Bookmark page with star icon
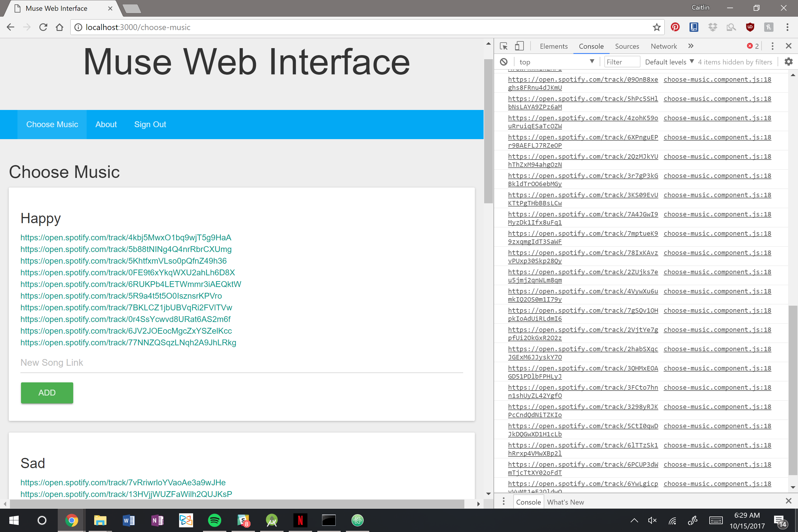The height and width of the screenshot is (532, 798). (657, 27)
